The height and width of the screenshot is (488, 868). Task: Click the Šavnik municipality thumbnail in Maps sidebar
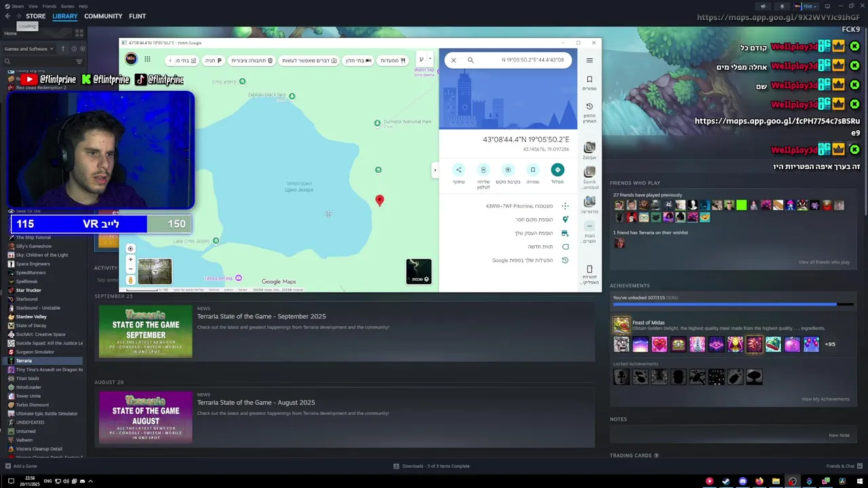coord(589,172)
